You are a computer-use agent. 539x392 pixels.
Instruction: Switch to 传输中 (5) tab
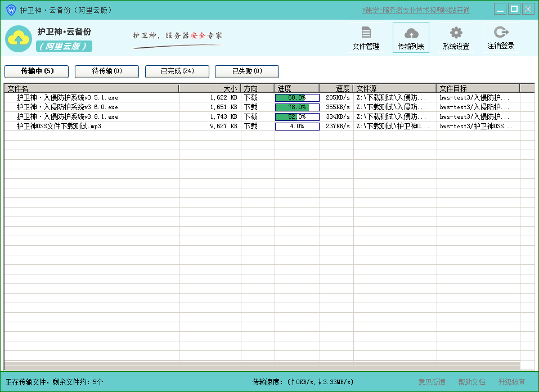pos(37,71)
